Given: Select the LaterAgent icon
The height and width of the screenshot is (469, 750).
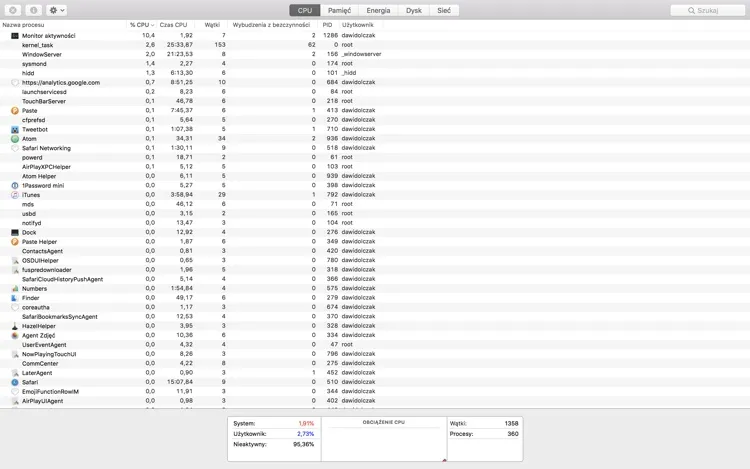Looking at the screenshot, I should coord(15,373).
